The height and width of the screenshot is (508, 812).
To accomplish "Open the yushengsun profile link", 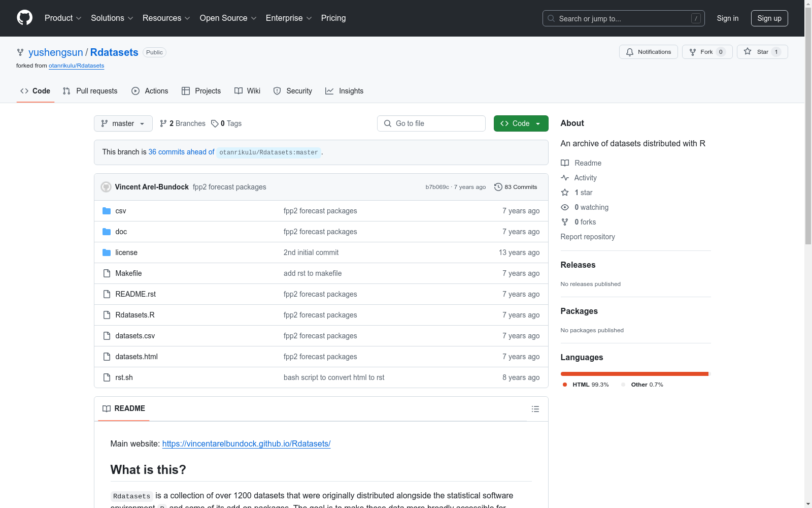I will point(55,52).
